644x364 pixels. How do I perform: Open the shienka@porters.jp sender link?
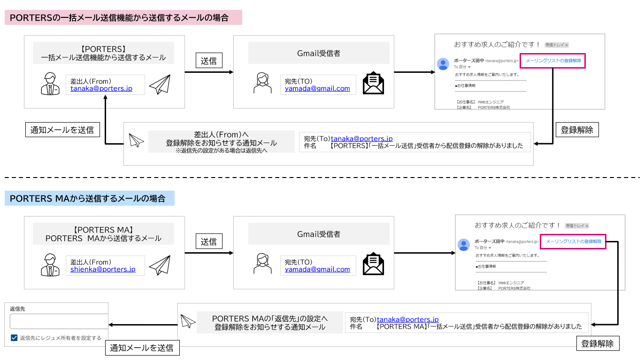click(103, 269)
